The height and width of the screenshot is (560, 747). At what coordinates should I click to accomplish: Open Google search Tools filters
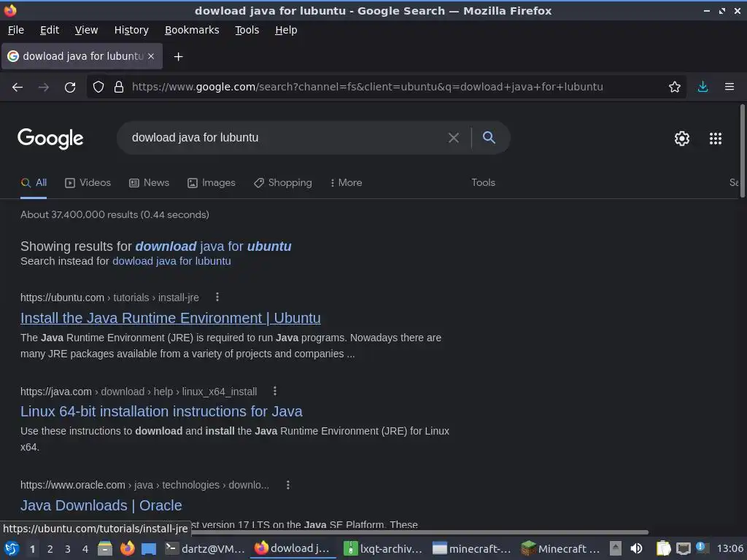point(483,183)
